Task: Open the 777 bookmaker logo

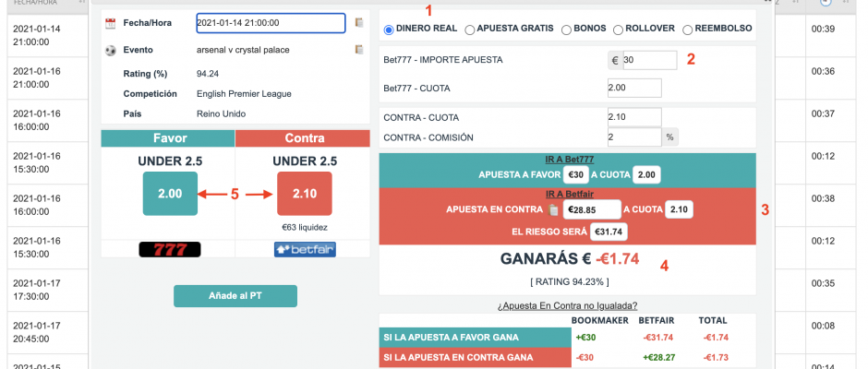Action: [169, 249]
